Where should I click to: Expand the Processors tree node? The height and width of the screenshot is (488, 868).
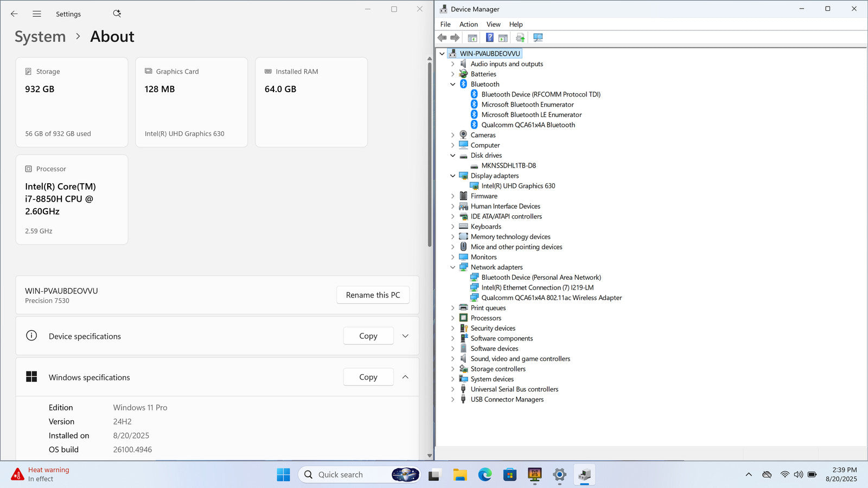453,318
